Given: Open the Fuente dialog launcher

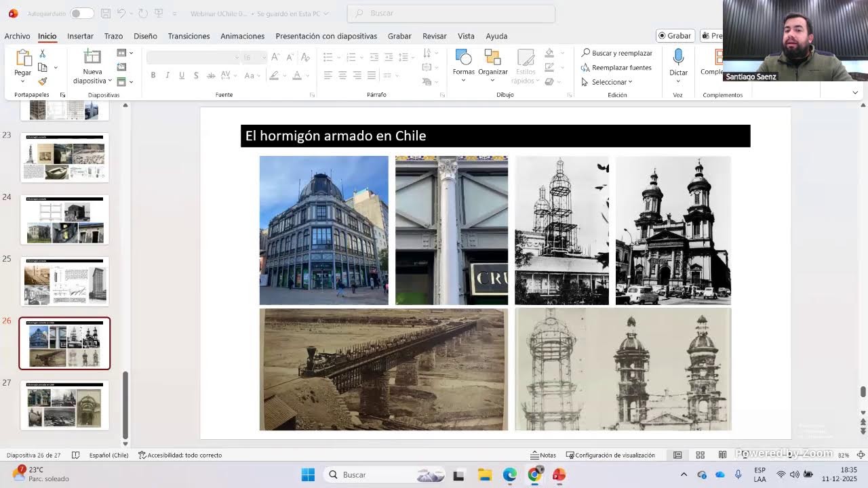Looking at the screenshot, I should coord(312,95).
